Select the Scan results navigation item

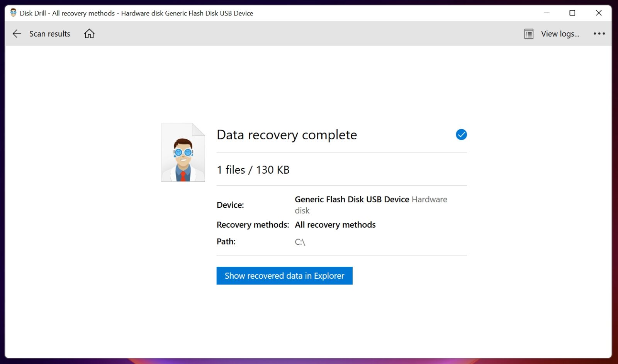[49, 34]
